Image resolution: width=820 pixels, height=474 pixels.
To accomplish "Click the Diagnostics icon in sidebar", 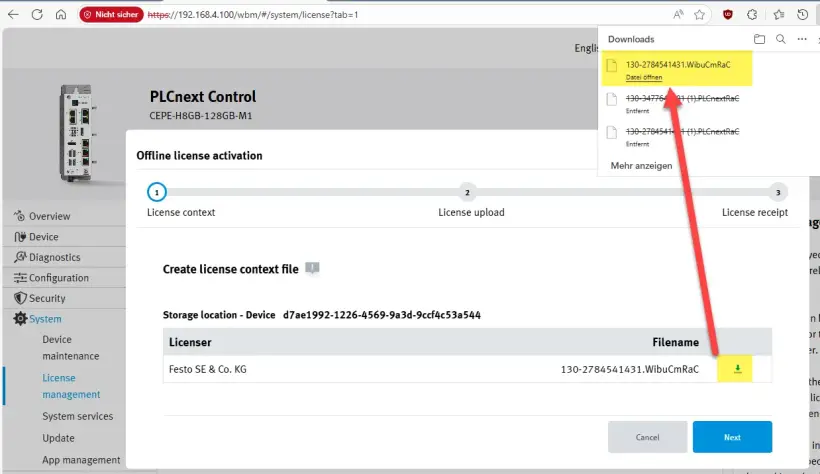I will 20,257.
